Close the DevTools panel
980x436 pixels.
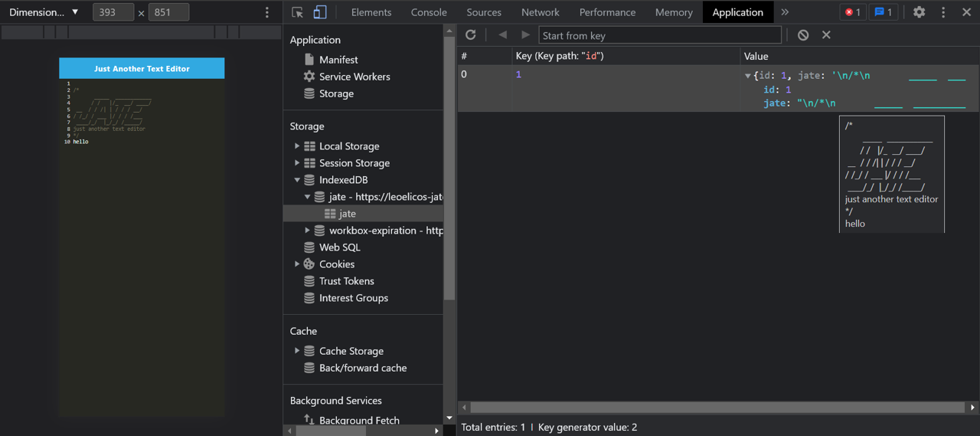coord(966,12)
